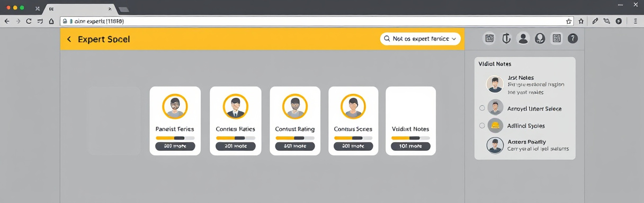Click the badge icon next to profile icon
644x203 pixels.
(x=540, y=38)
